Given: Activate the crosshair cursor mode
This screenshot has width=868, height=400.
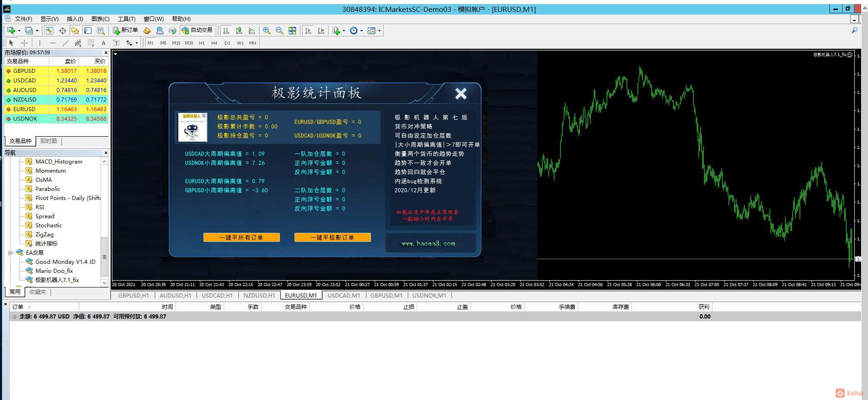Looking at the screenshot, I should pyautogui.click(x=24, y=43).
